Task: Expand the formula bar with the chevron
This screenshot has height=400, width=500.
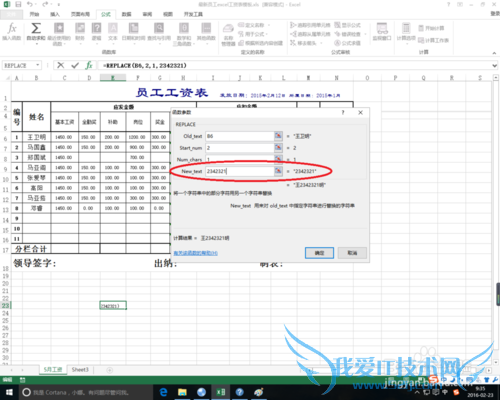Action: [495, 66]
